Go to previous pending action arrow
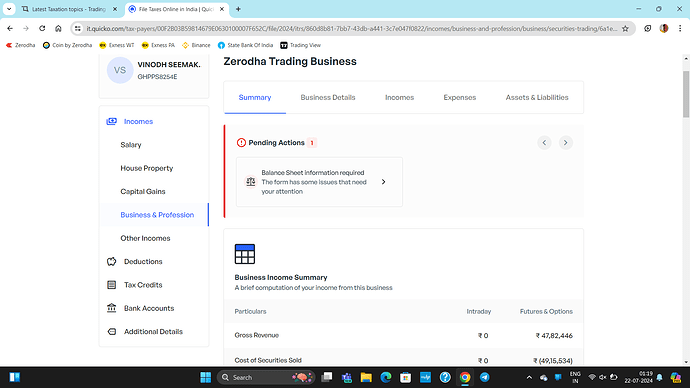This screenshot has height=388, width=690. coord(544,143)
